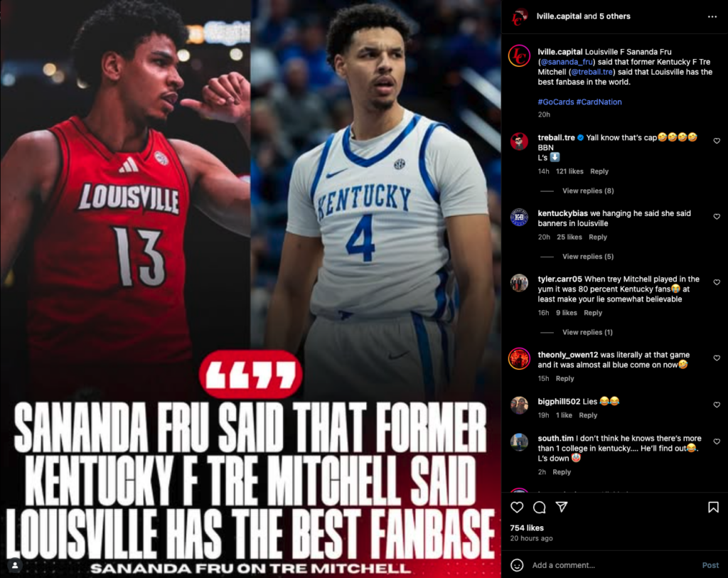Expand View replies (8) under treball.tre
728x578 pixels.
588,191
